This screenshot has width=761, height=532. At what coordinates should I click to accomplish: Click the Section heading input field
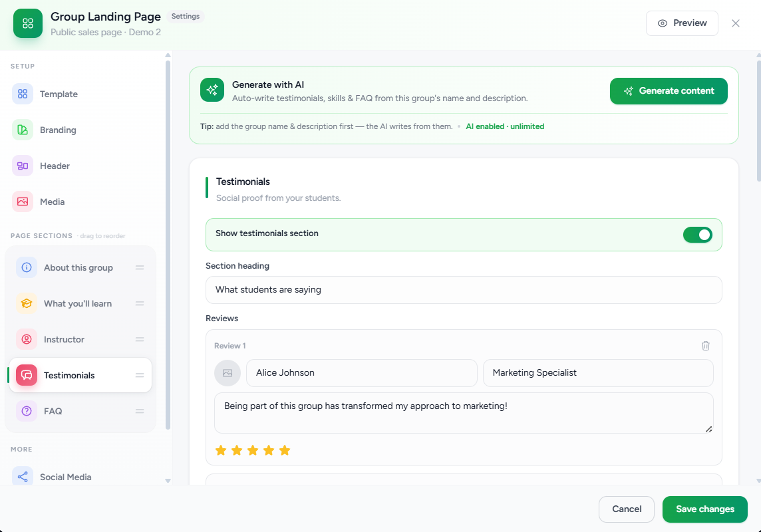464,290
